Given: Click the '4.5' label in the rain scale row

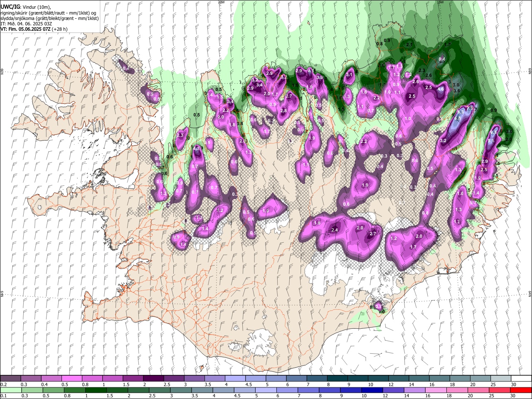Looking at the screenshot, I should pos(237,396).
